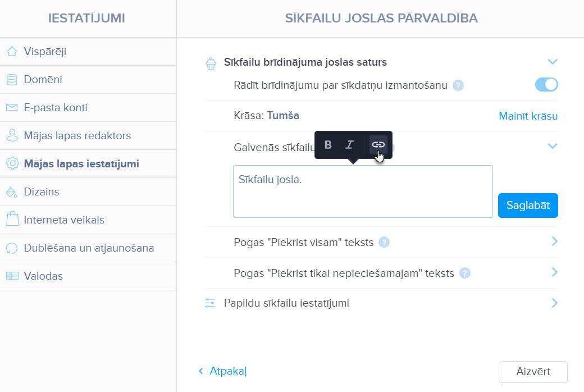Toggle cookie warning display switch
The image size is (584, 392).
pyautogui.click(x=546, y=85)
